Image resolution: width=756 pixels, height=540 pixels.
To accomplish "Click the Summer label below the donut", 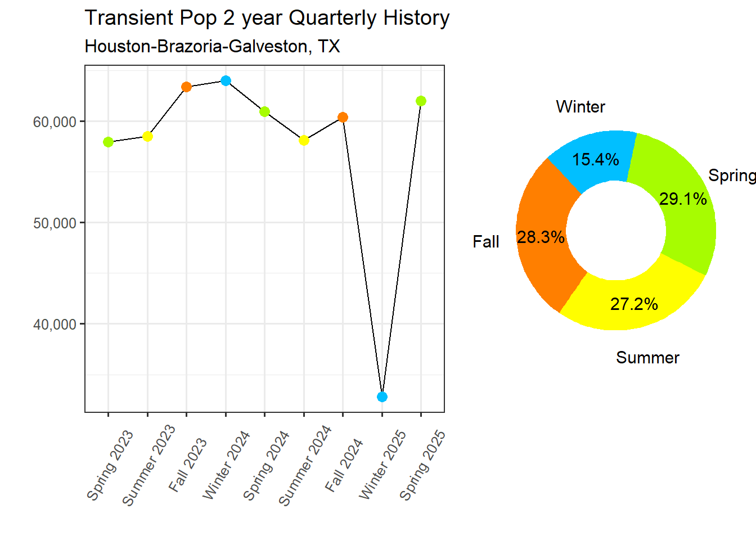I will coord(647,358).
